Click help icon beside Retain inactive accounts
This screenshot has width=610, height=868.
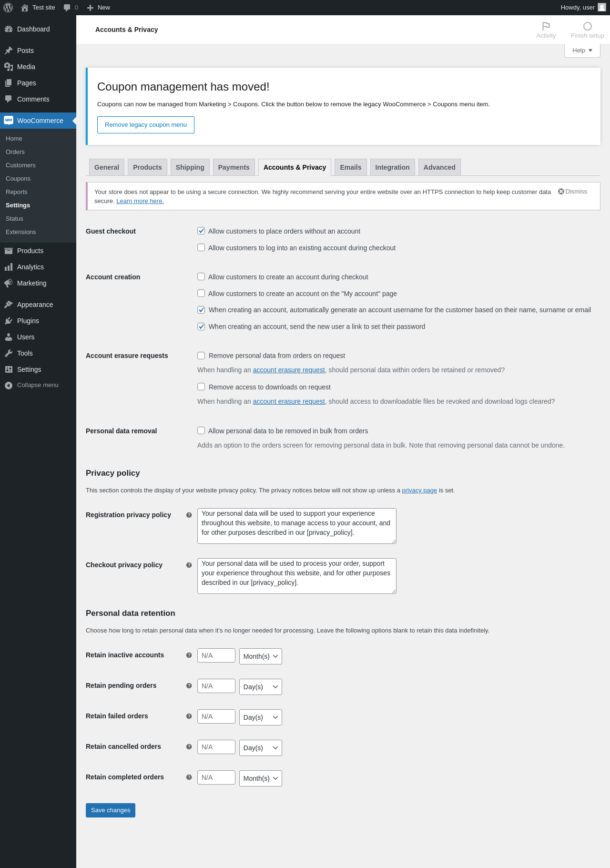[189, 655]
